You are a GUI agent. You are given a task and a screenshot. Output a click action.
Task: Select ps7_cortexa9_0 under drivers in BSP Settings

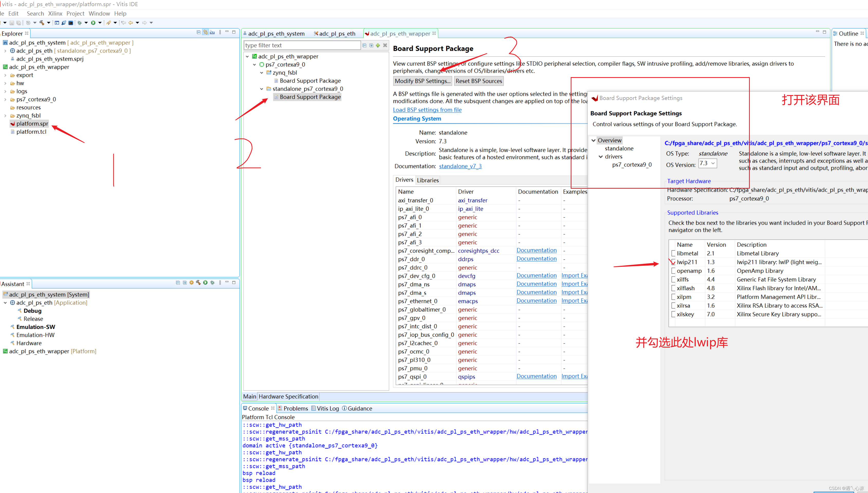pyautogui.click(x=632, y=165)
